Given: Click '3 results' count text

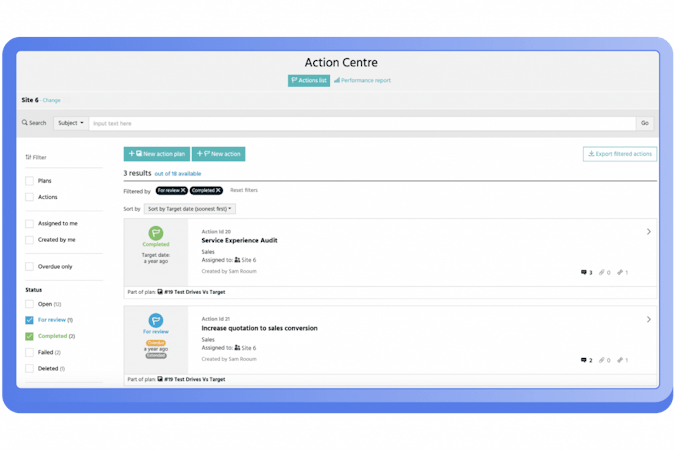Looking at the screenshot, I should point(137,173).
